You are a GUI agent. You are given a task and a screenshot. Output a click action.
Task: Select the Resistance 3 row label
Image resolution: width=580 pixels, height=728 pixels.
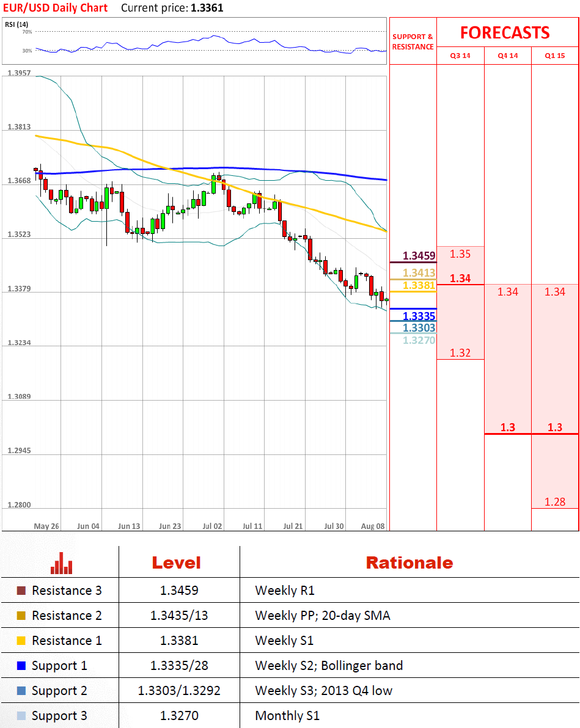tap(67, 591)
